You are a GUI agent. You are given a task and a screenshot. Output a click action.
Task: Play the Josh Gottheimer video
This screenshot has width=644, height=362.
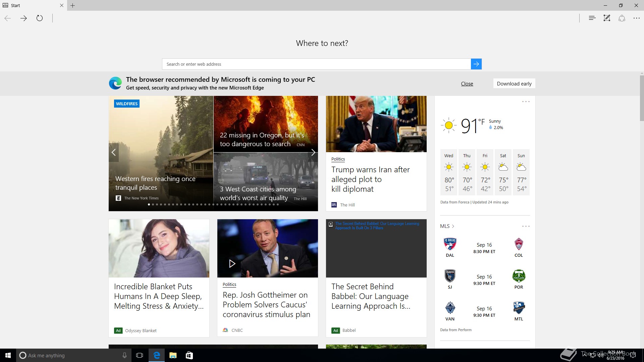pyautogui.click(x=232, y=263)
